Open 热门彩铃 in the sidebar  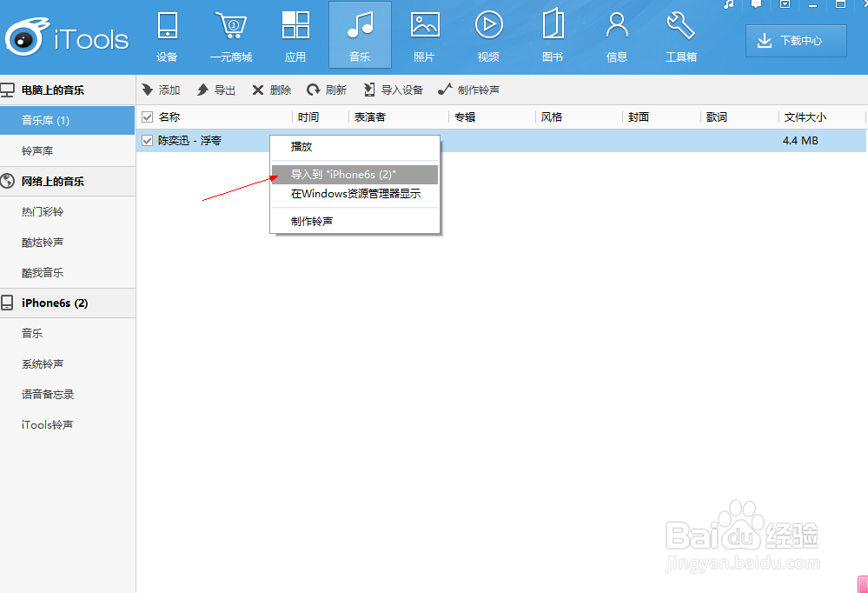68,211
